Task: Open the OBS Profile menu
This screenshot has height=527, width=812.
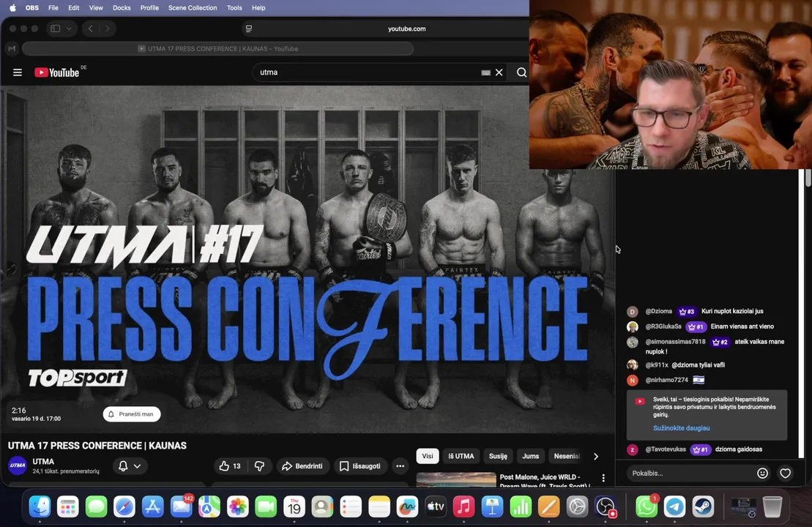Action: [x=149, y=8]
